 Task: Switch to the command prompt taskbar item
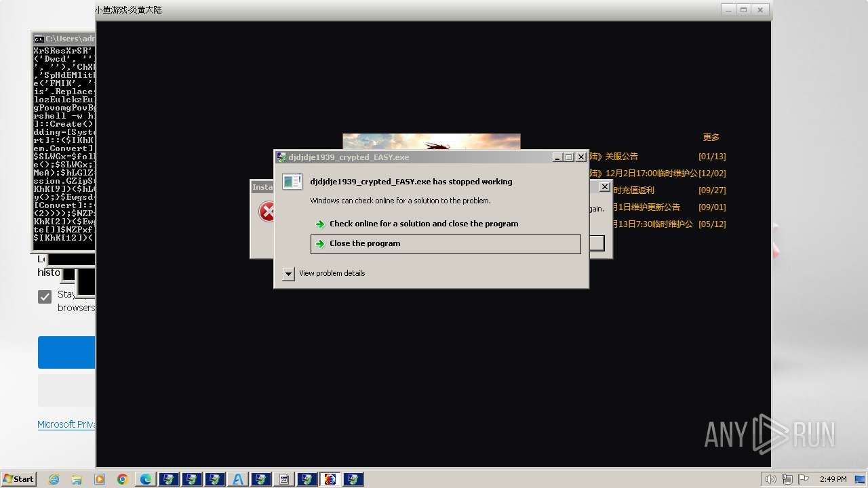point(284,479)
